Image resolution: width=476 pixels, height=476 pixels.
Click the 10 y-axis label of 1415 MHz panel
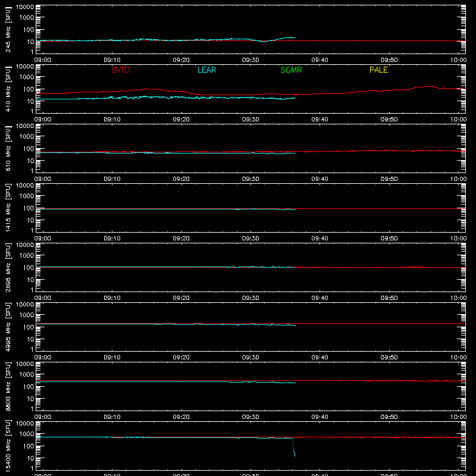(30, 220)
